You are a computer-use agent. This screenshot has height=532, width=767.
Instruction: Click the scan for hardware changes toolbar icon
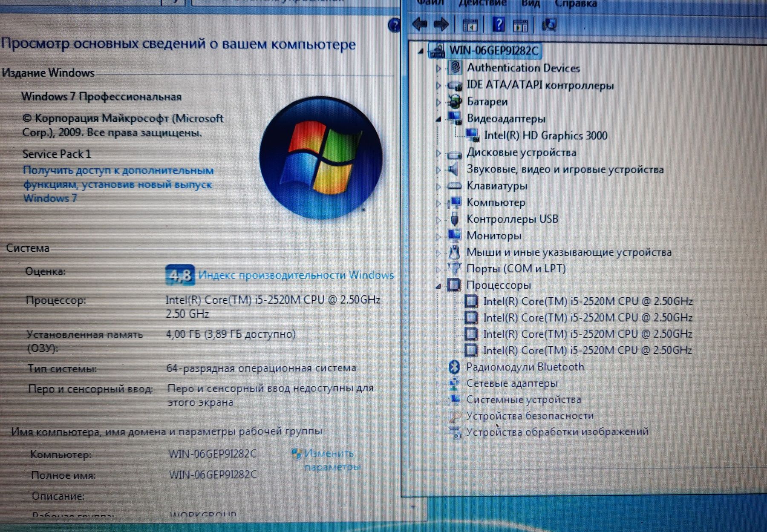click(x=549, y=25)
